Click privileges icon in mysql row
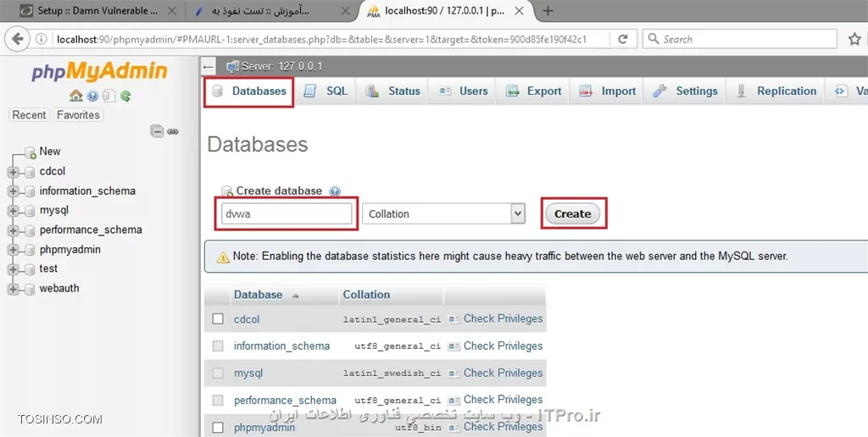 (454, 373)
